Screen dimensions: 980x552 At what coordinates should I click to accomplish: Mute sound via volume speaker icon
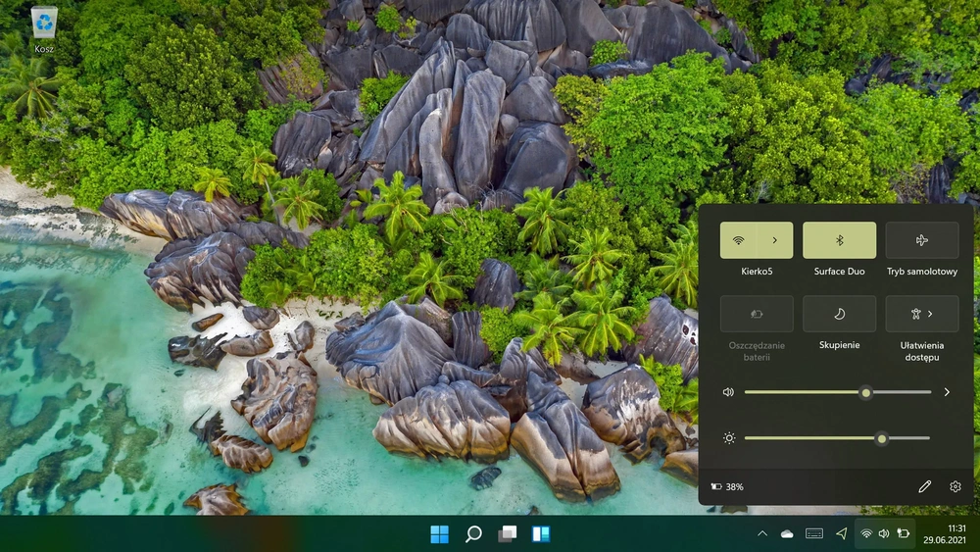click(728, 392)
